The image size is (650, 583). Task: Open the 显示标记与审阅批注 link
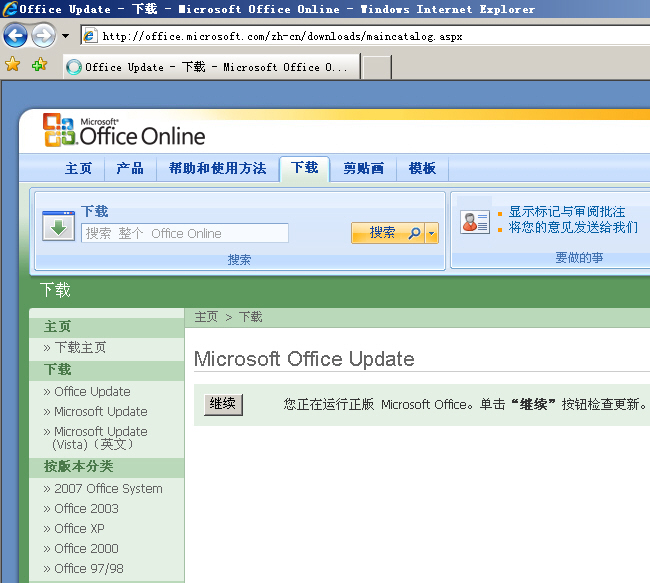point(567,212)
